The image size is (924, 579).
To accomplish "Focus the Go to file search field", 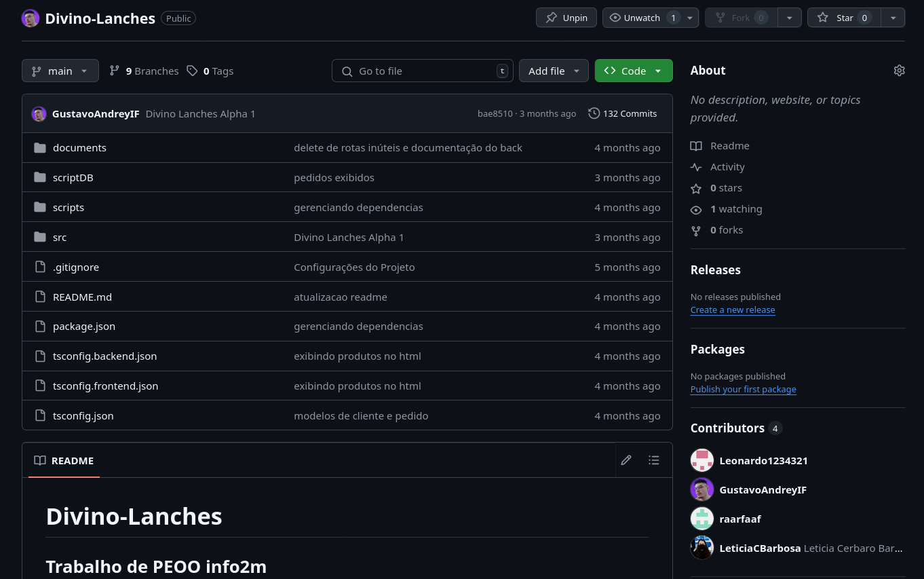I will click(x=421, y=71).
